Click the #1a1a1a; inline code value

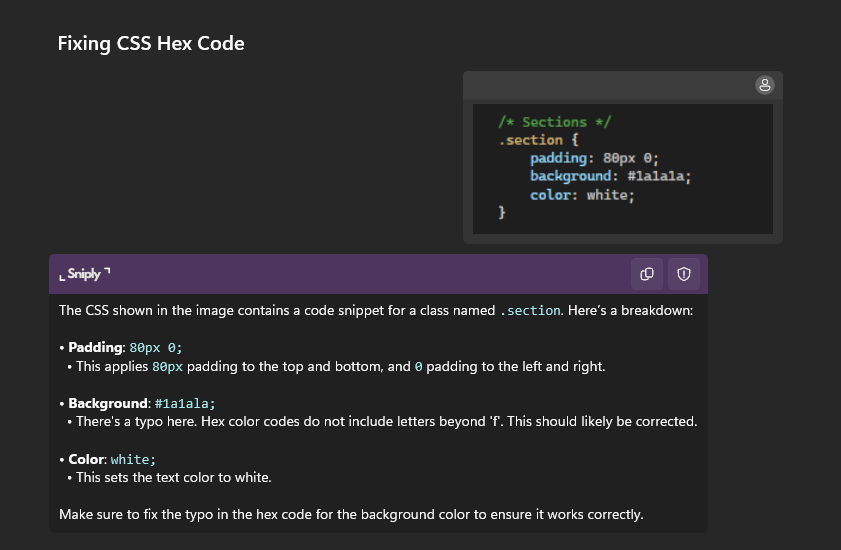coord(185,404)
